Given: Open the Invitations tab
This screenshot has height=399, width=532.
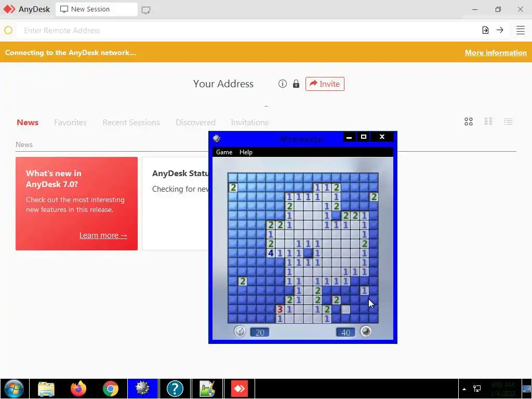Looking at the screenshot, I should pyautogui.click(x=250, y=122).
